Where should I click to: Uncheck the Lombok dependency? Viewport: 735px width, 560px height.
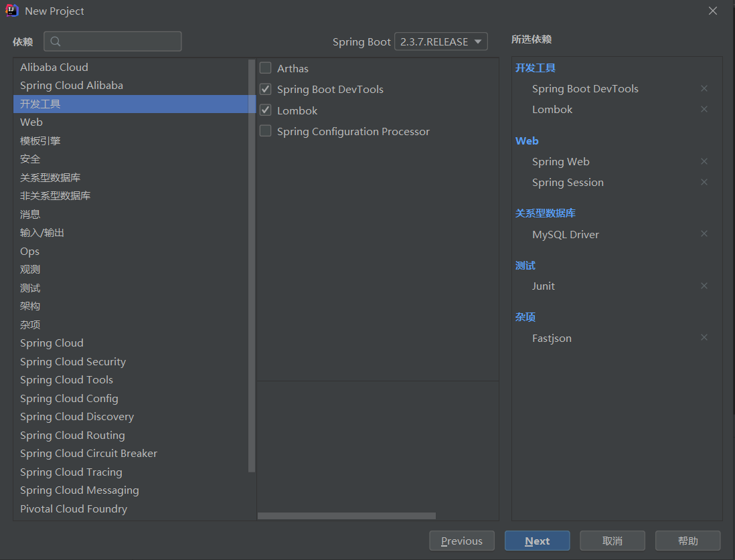(265, 110)
